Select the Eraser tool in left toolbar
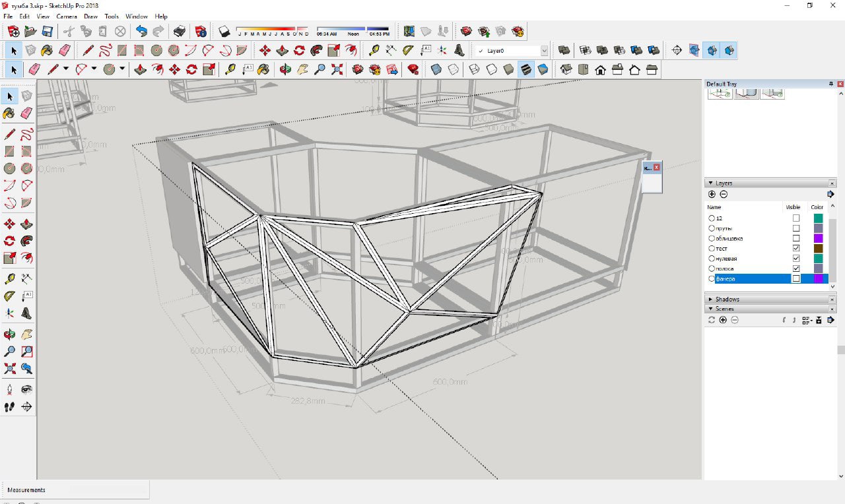Image resolution: width=845 pixels, height=504 pixels. (x=26, y=113)
